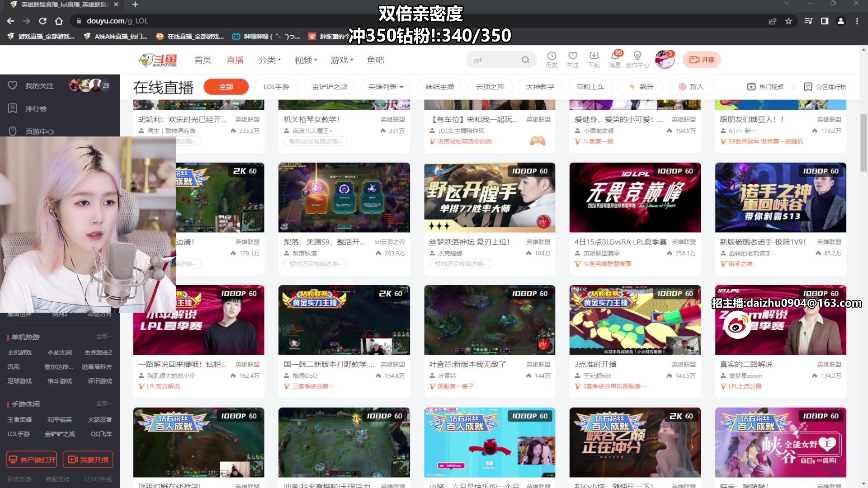Expand 视频 video dropdown

point(306,60)
